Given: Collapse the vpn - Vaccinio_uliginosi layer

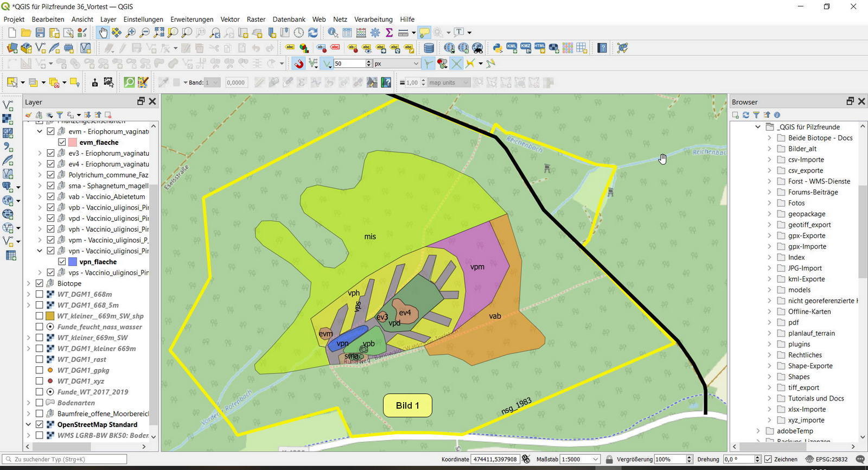Looking at the screenshot, I should click(40, 251).
